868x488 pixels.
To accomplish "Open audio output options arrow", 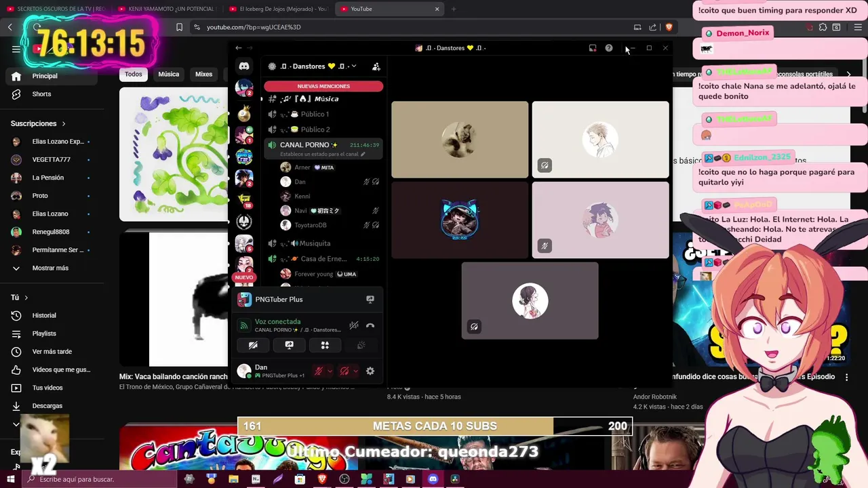I will click(x=355, y=371).
